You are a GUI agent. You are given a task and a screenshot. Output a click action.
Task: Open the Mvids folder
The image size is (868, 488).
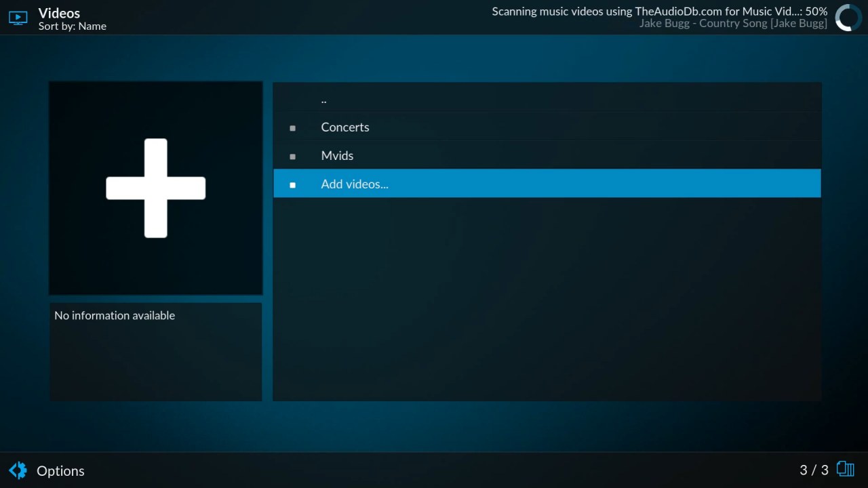[x=337, y=156]
